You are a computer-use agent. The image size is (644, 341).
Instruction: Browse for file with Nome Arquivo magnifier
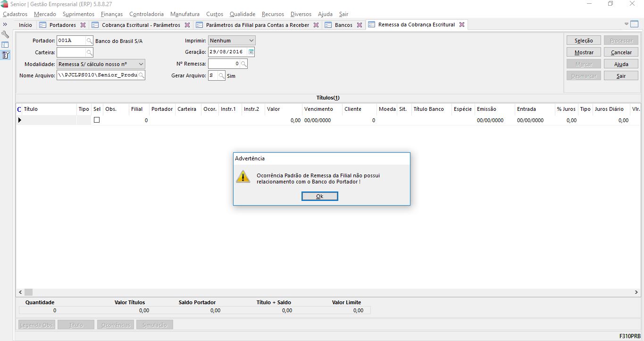pos(141,75)
